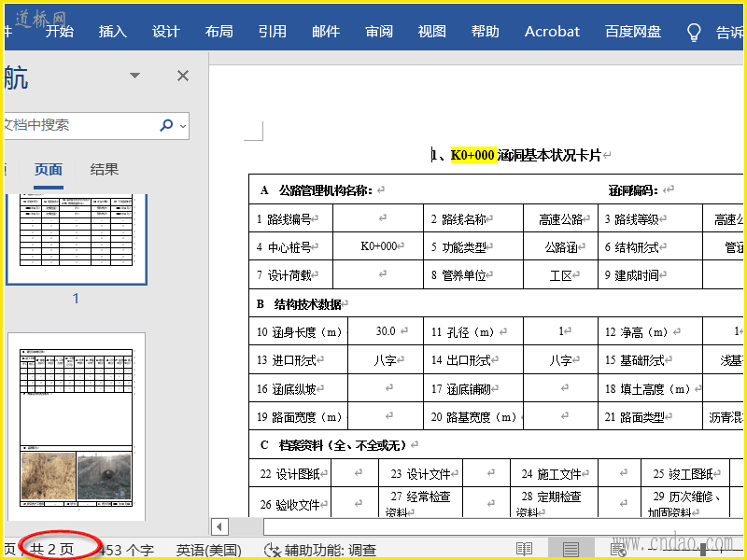Viewport: 747px width, 560px height.
Task: Click the 14 出口形式 cell
Action: pos(473,360)
